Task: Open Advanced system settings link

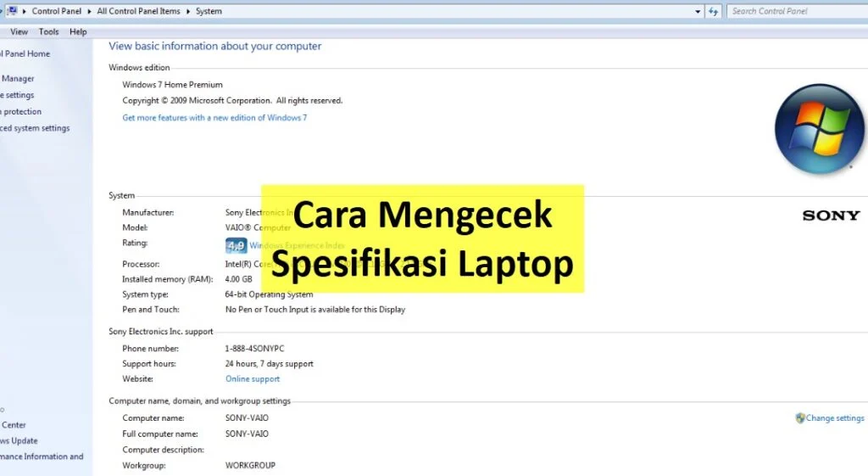Action: tap(35, 128)
